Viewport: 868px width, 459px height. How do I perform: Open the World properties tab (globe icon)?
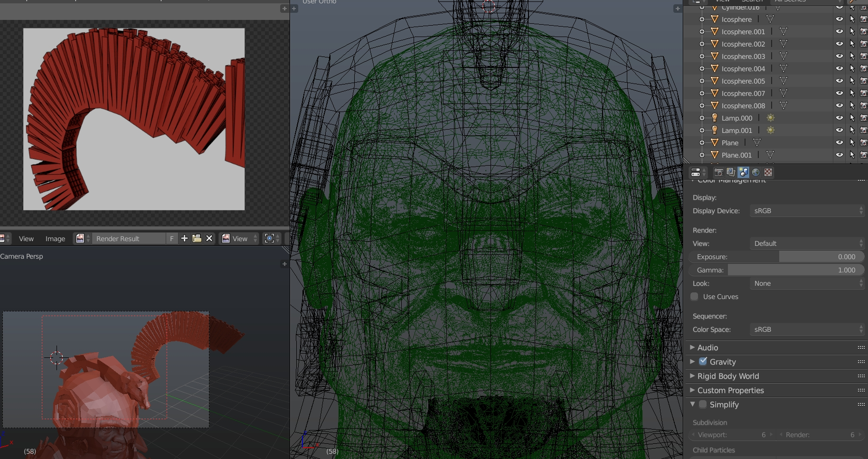756,172
